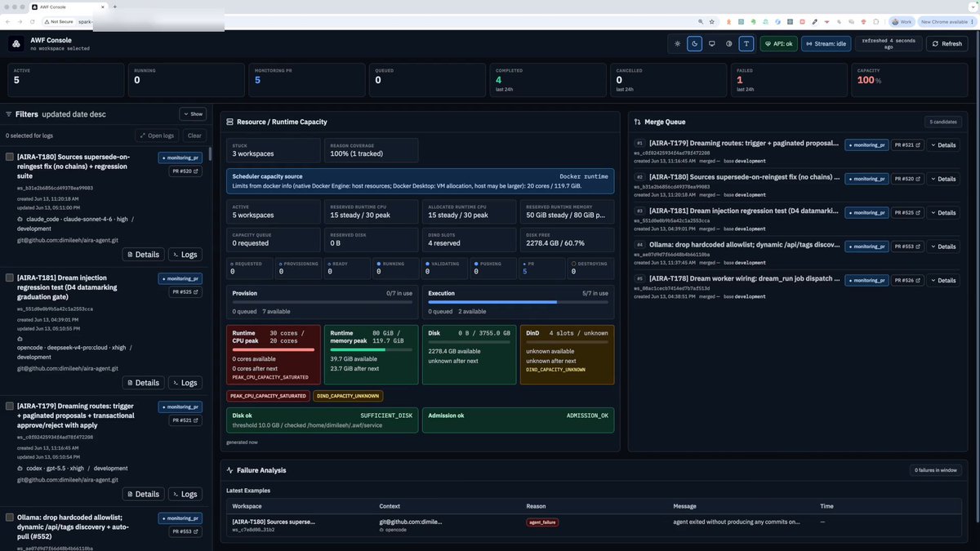
Task: Bookmark page with the star icon
Action: (712, 22)
